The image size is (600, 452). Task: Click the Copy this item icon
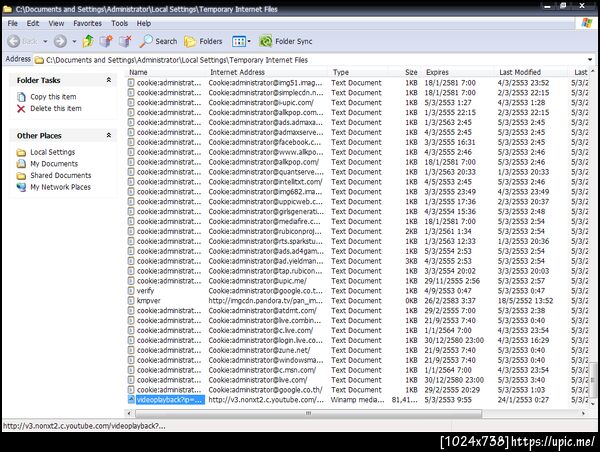pos(21,97)
